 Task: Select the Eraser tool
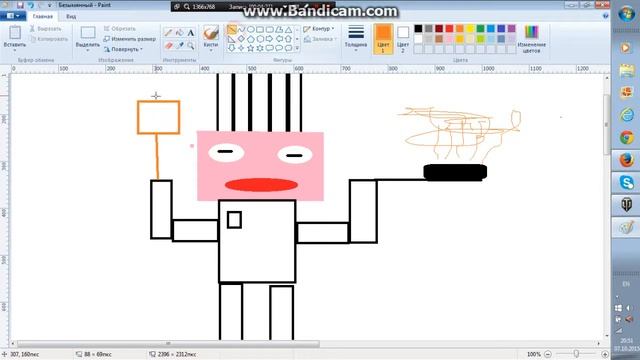(168, 46)
